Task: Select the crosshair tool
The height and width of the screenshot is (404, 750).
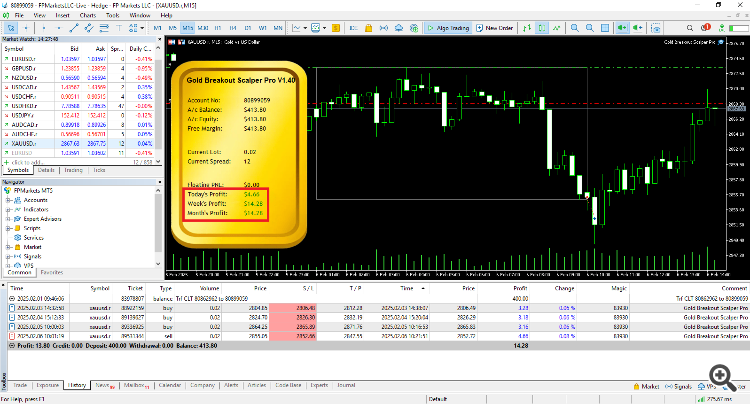Action: [26, 28]
